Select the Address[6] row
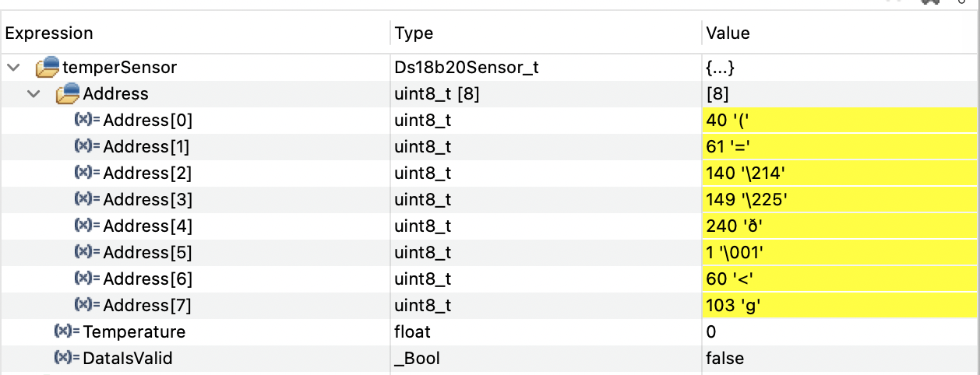This screenshot has height=375, width=980. pyautogui.click(x=490, y=279)
